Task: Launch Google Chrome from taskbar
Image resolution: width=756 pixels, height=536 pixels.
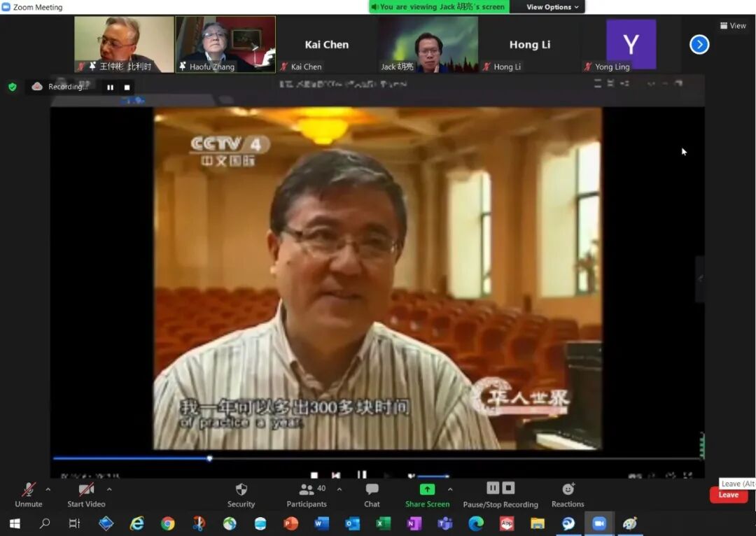Action: tap(168, 523)
